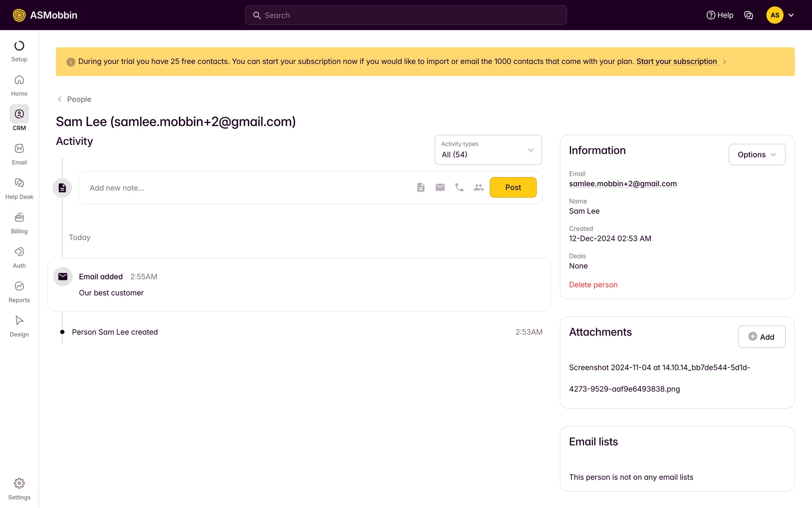Viewport: 812px width, 508px height.
Task: Click the meeting people icon in note box
Action: coord(478,188)
